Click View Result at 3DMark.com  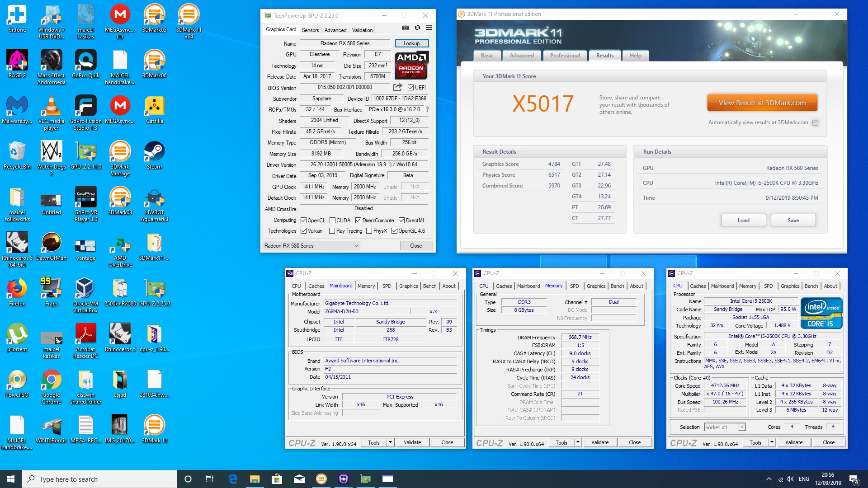[x=762, y=103]
